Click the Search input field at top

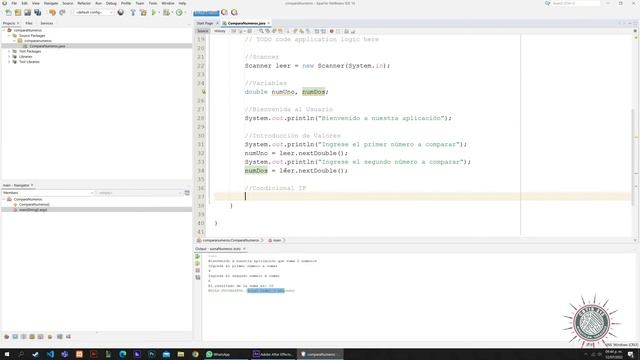(x=576, y=3)
